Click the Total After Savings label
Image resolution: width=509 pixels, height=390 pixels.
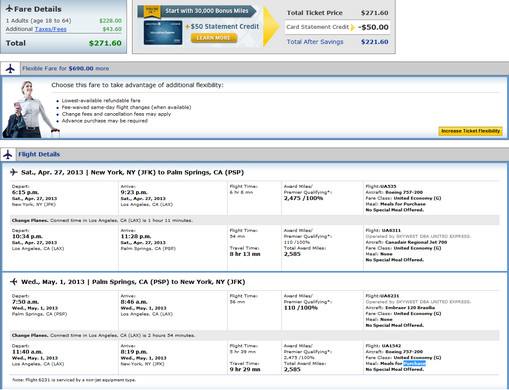click(315, 42)
